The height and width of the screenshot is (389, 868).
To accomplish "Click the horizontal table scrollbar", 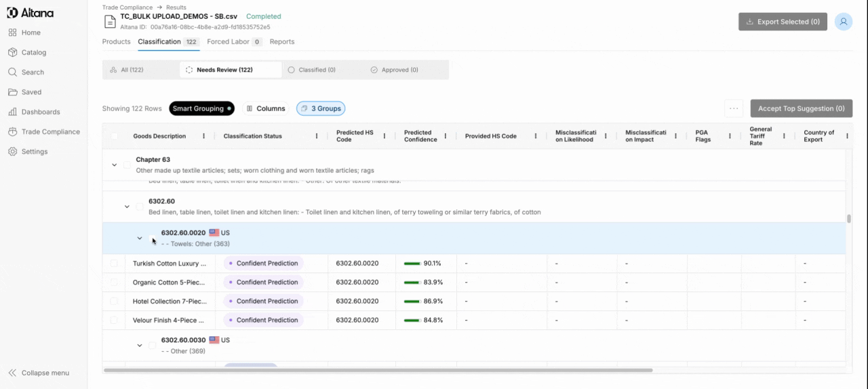I will pos(378,371).
